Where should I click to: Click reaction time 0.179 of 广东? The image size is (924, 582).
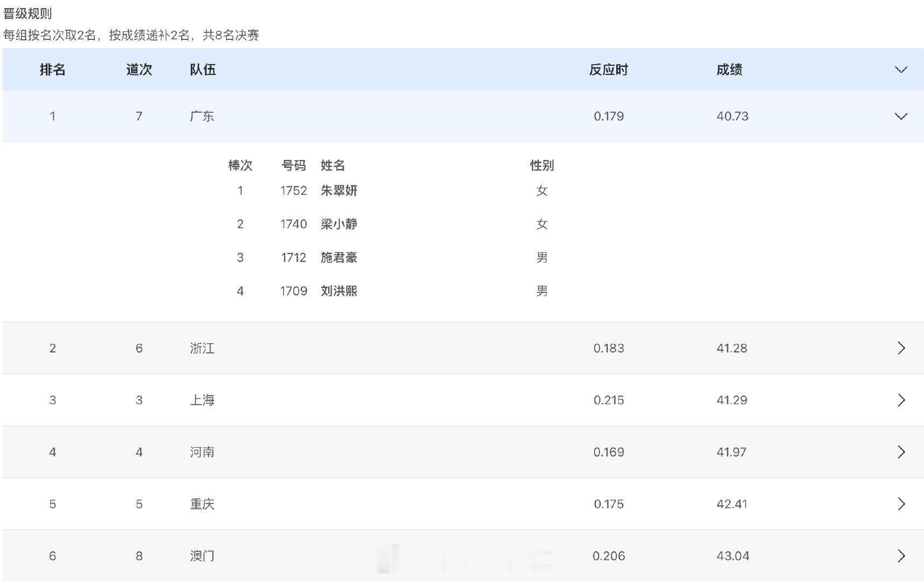click(609, 115)
